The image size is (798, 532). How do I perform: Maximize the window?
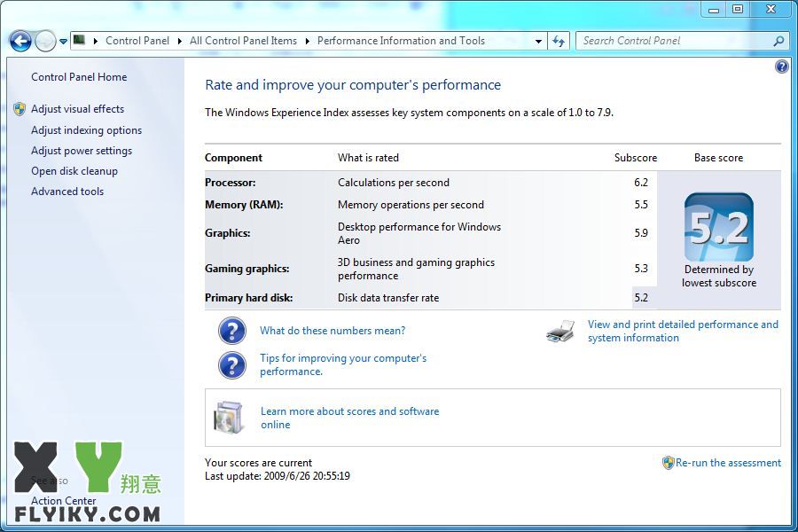tap(738, 9)
